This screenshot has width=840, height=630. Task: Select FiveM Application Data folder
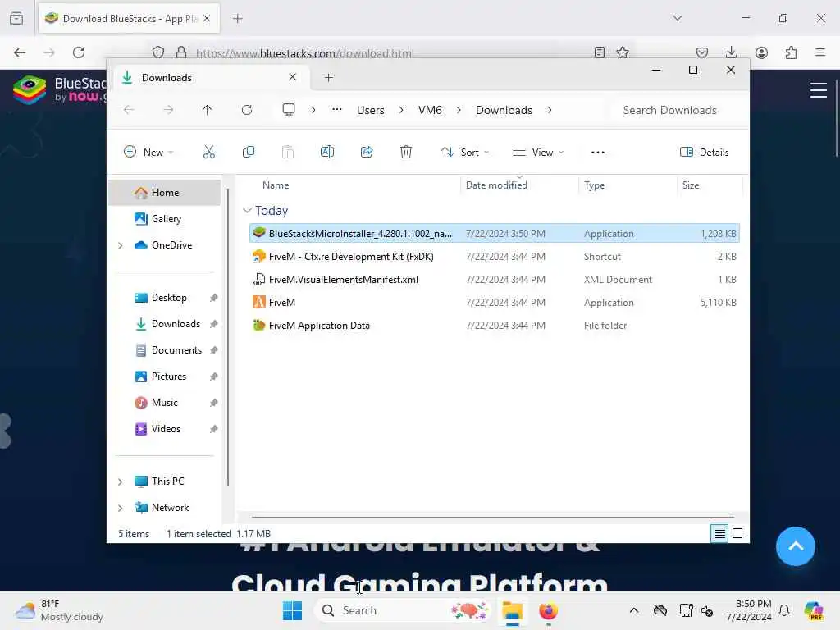[x=494, y=326]
